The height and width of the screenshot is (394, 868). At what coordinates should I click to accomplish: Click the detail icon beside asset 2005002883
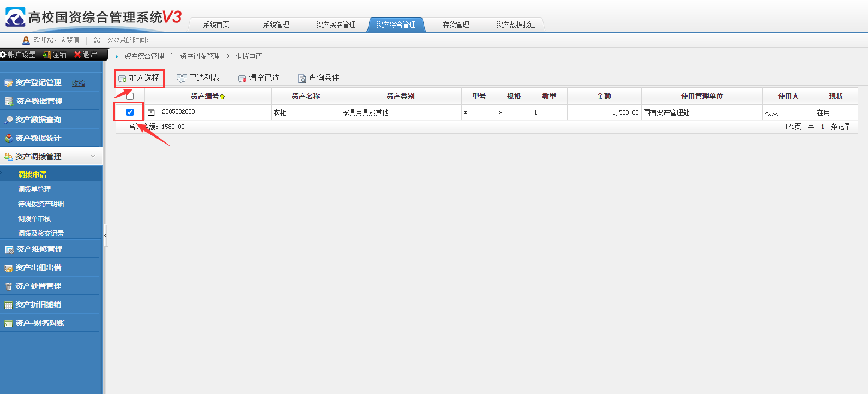point(152,112)
